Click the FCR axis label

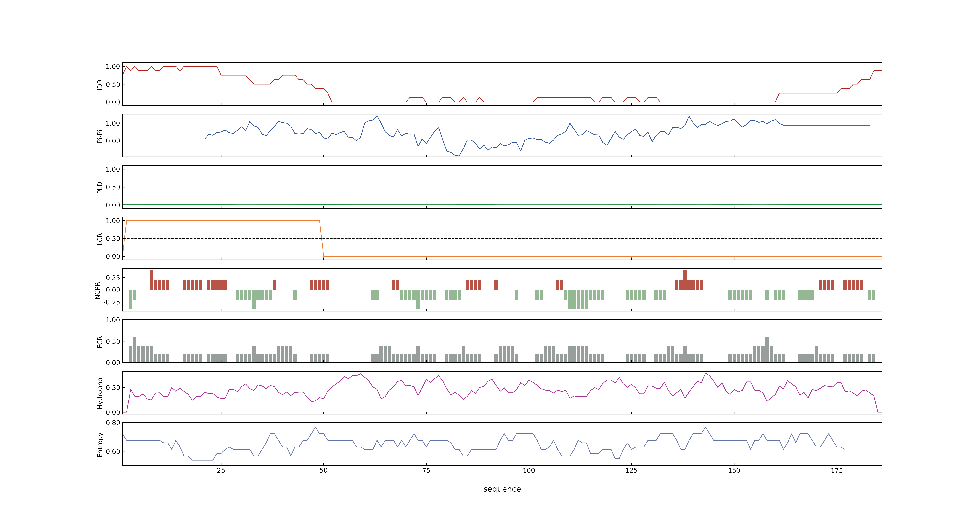pyautogui.click(x=100, y=342)
